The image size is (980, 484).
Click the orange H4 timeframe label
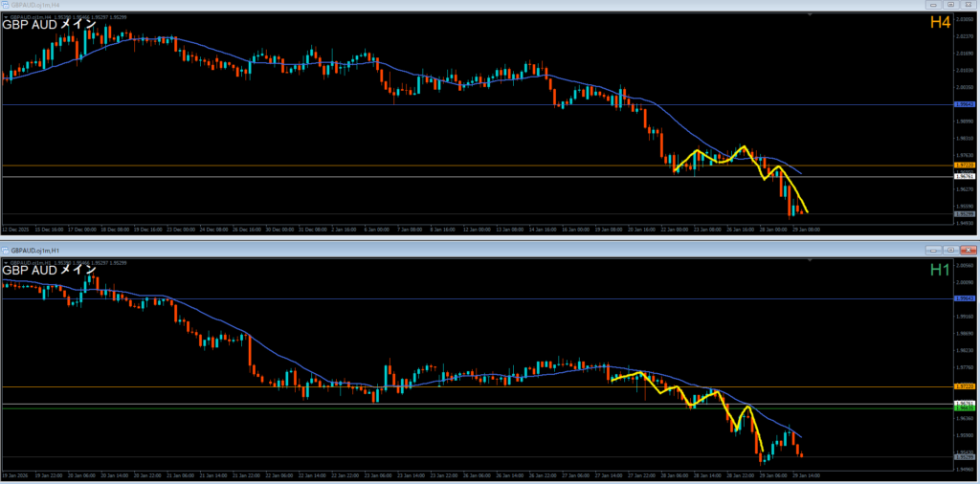940,22
